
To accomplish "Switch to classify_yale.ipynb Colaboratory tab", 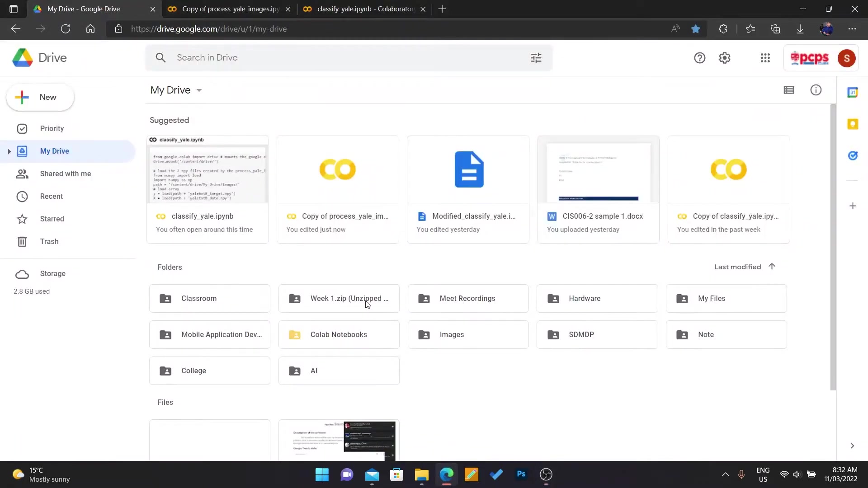I will (364, 9).
